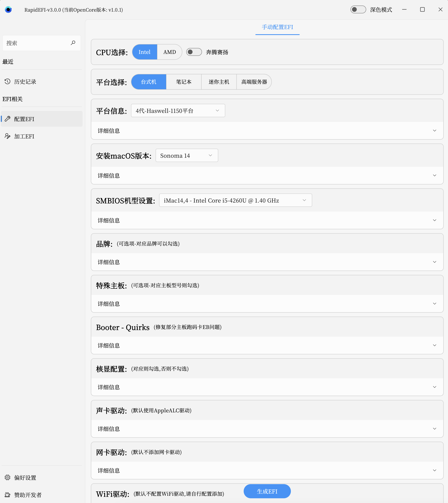Screen dimensions: 448x503
Task: Open the macOS version dropdown showing Sonoma 14
Action: pyautogui.click(x=187, y=155)
